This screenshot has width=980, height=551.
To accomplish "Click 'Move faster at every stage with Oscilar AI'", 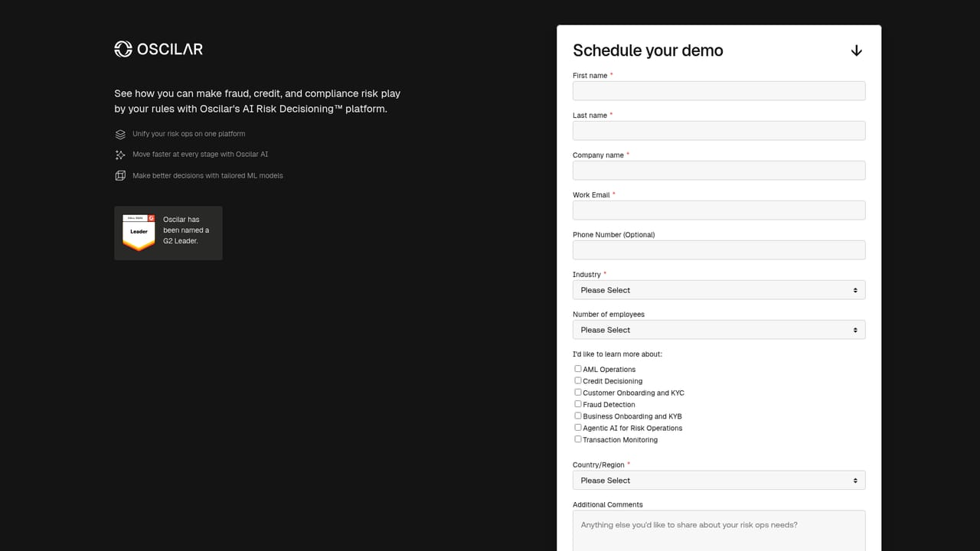I will 201,155.
